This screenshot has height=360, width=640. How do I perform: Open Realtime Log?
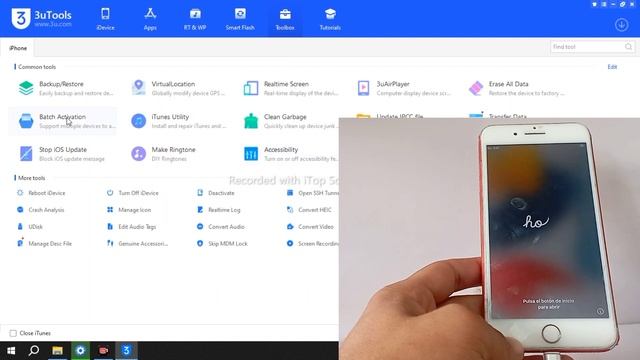click(x=218, y=210)
